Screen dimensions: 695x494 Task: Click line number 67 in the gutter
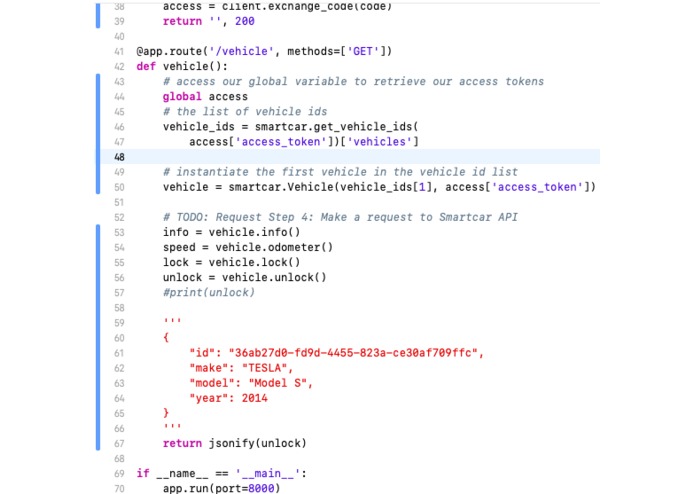[x=119, y=443]
